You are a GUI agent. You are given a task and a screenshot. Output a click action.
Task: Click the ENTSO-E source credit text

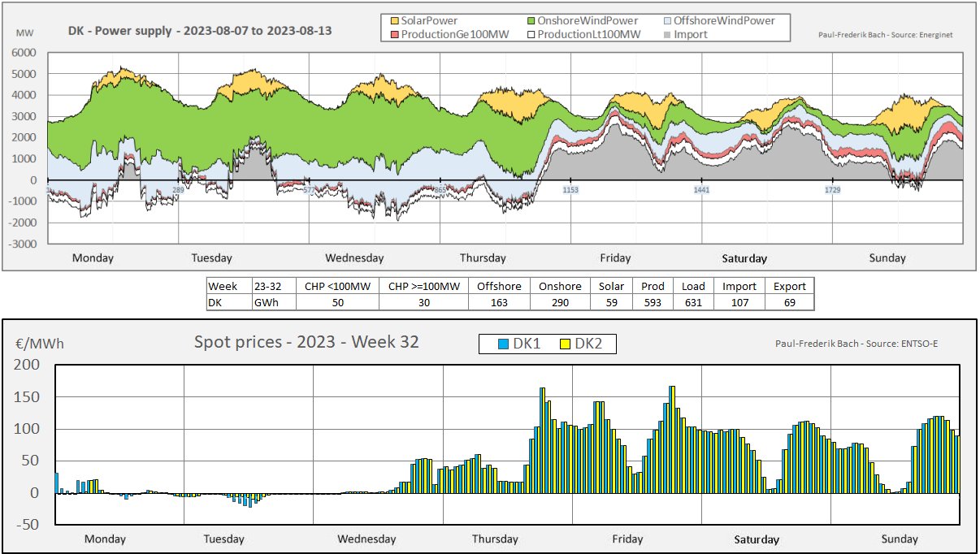click(869, 344)
